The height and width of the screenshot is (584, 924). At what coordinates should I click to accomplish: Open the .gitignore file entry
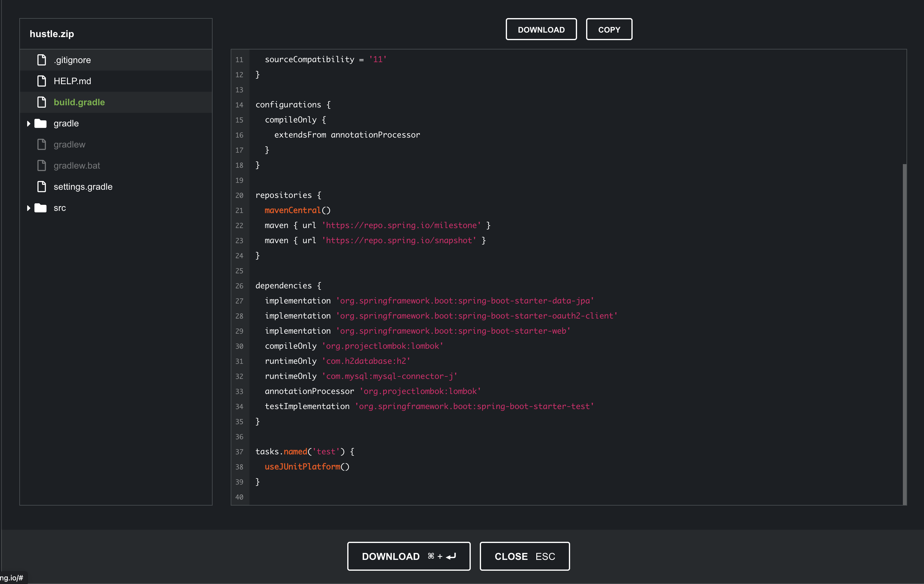[x=72, y=60]
